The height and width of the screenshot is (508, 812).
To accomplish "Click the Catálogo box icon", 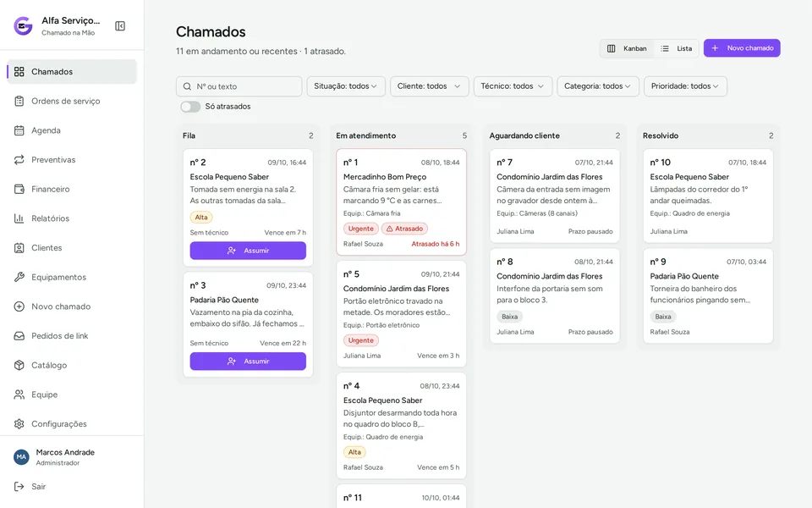I will click(19, 366).
